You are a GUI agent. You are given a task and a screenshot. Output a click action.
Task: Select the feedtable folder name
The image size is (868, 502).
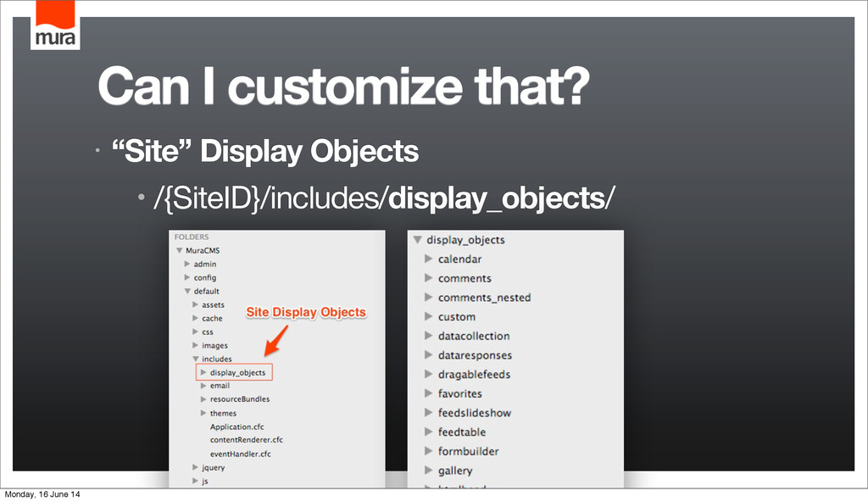tap(462, 432)
